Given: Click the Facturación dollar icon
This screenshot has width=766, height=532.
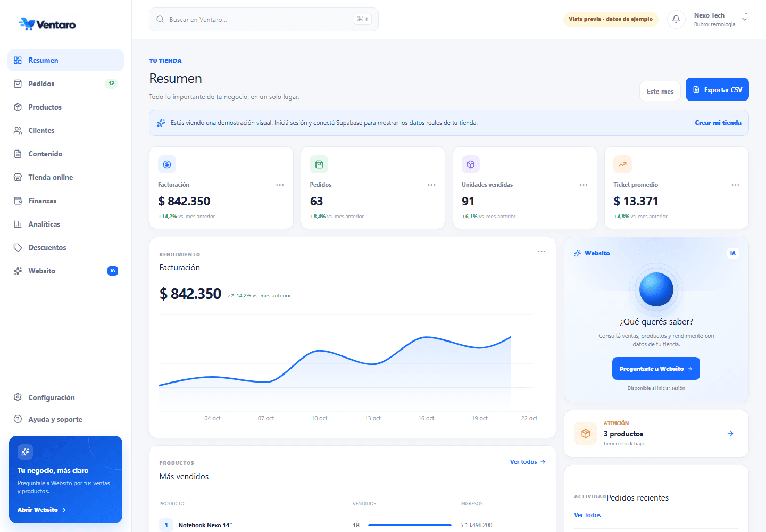Looking at the screenshot, I should [167, 164].
